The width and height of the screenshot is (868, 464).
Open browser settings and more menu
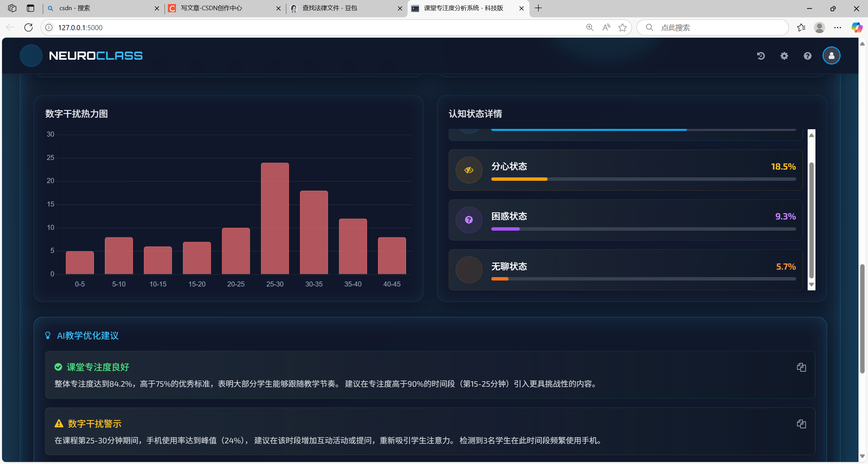(837, 27)
